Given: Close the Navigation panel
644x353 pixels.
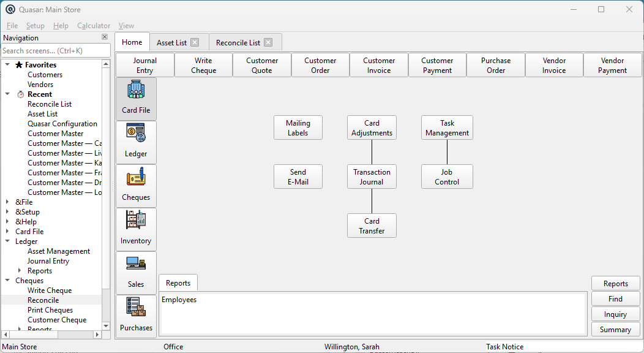Looking at the screenshot, I should click(105, 37).
